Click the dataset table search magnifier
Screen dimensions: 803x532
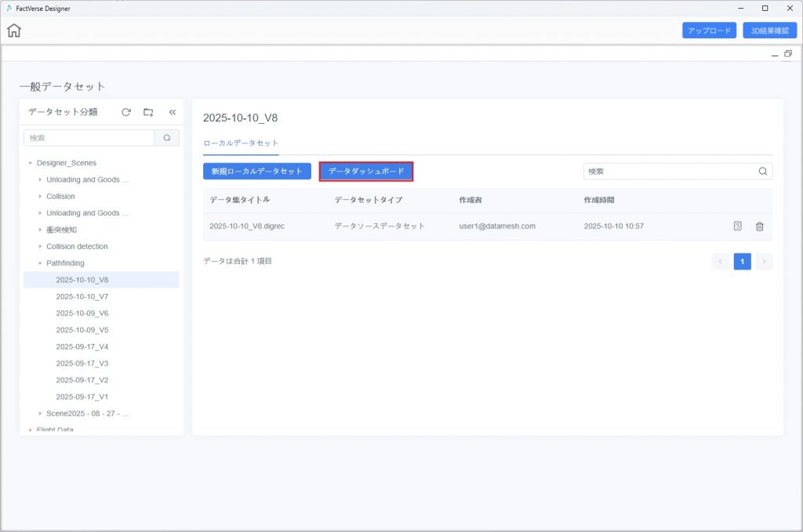[762, 171]
